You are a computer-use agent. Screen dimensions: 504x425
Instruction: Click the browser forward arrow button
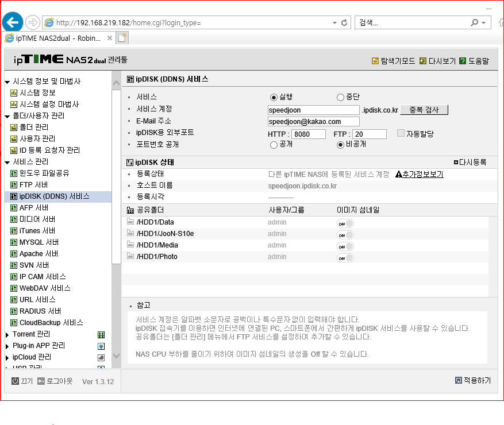(x=32, y=22)
